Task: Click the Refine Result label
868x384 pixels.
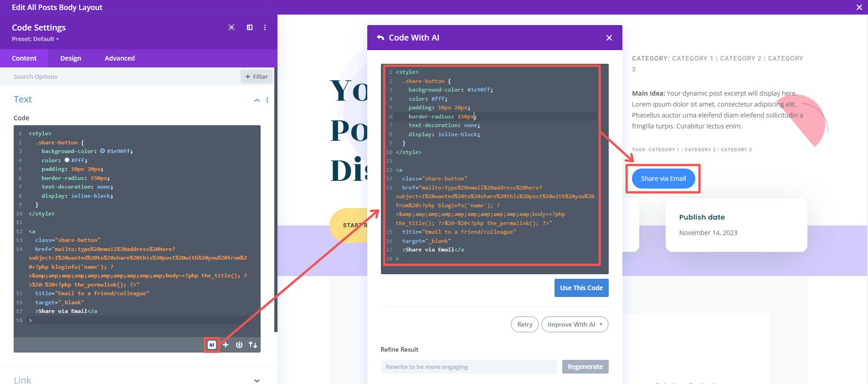Action: click(399, 349)
